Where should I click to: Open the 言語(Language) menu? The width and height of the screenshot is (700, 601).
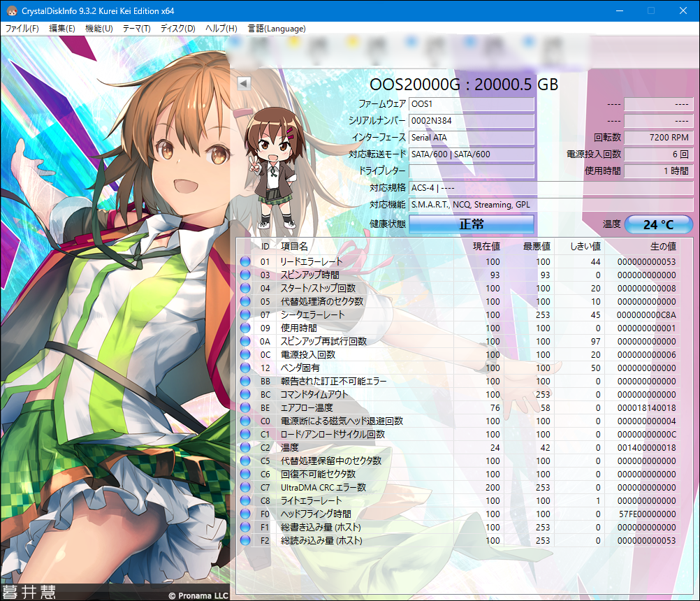[x=277, y=29]
